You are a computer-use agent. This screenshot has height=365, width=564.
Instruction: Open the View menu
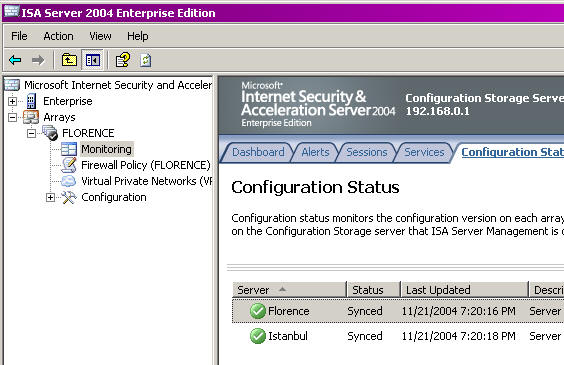pyautogui.click(x=100, y=36)
